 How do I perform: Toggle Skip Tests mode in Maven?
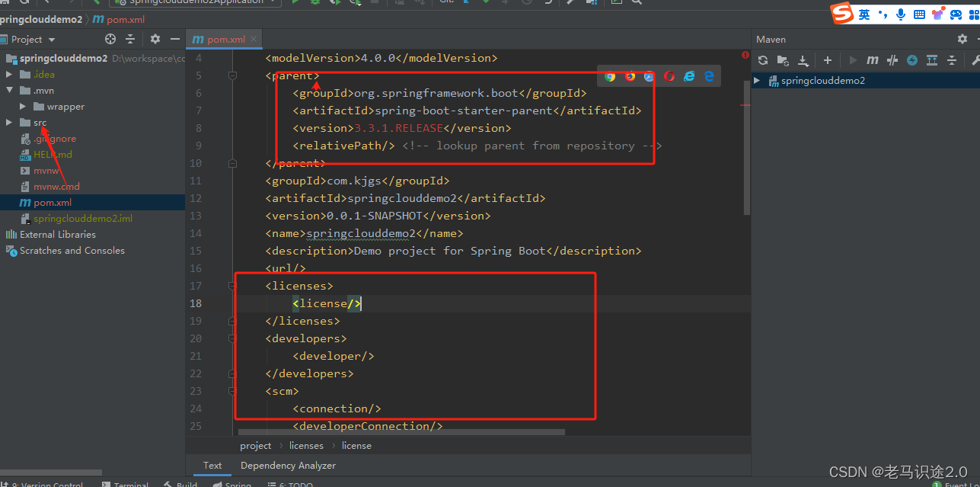(911, 60)
